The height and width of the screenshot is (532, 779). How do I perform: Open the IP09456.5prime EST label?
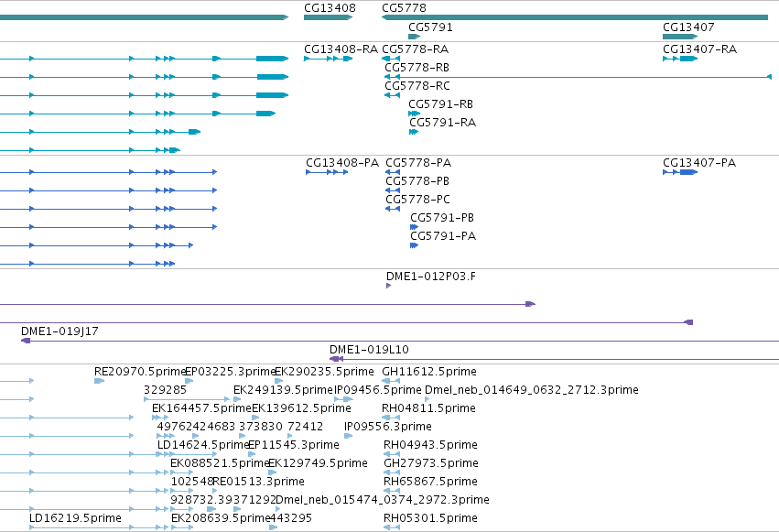(x=378, y=390)
